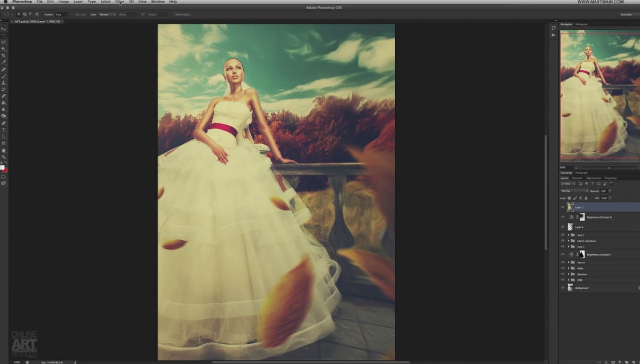Toggle the Anti-alias checkbox

(73, 14)
